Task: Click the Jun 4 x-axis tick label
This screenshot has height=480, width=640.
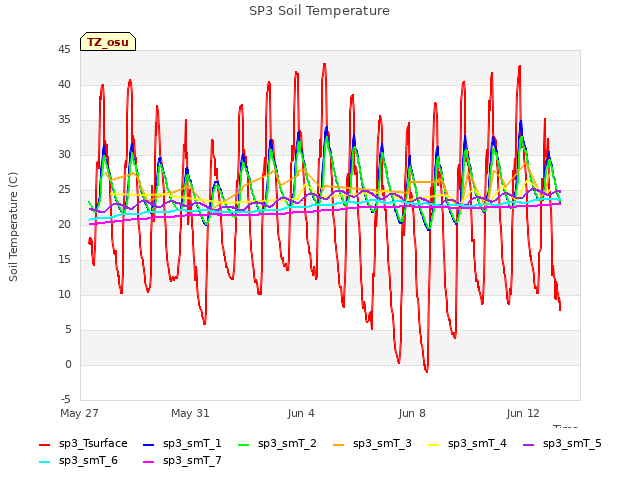Action: point(301,413)
